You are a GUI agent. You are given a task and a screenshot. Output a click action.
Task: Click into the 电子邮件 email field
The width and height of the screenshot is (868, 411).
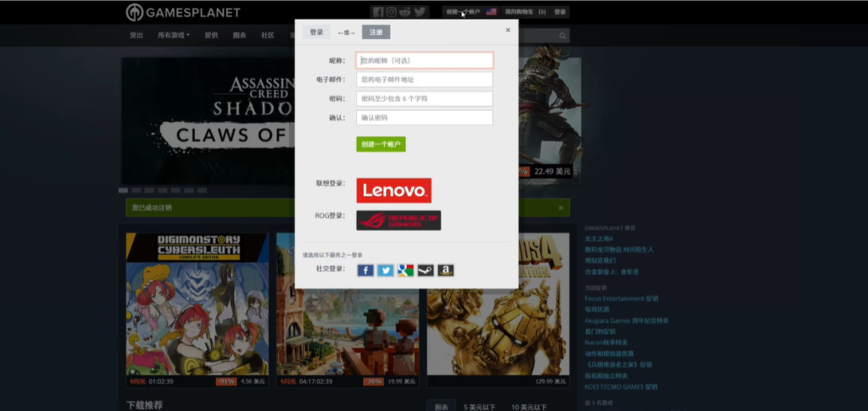click(x=425, y=80)
